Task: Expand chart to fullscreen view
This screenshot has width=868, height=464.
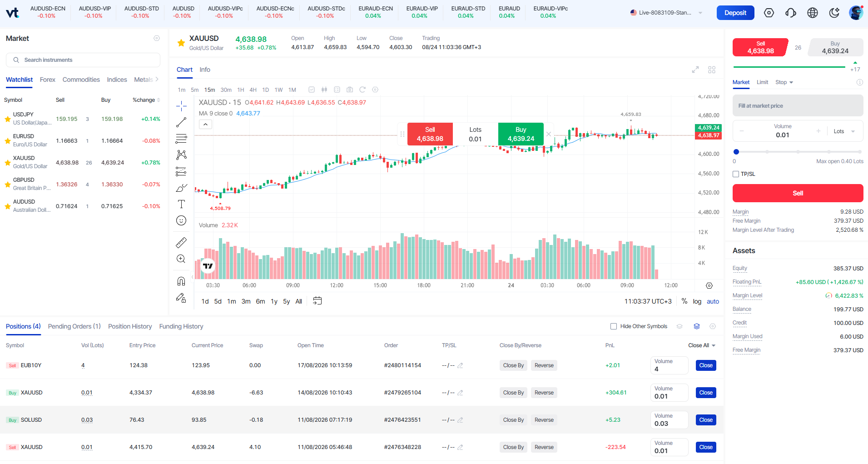Action: (695, 70)
